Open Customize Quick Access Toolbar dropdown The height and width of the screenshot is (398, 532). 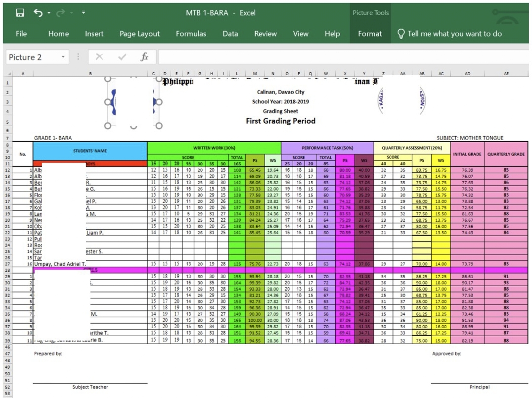[x=84, y=12]
